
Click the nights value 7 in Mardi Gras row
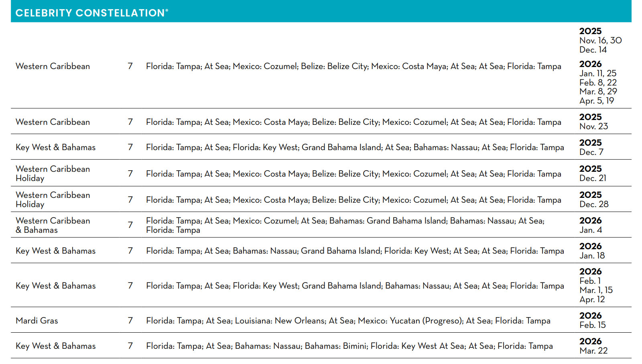click(130, 321)
